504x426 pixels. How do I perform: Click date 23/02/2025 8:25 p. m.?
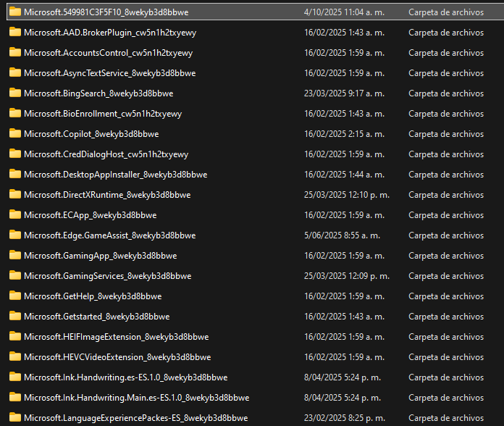click(344, 417)
